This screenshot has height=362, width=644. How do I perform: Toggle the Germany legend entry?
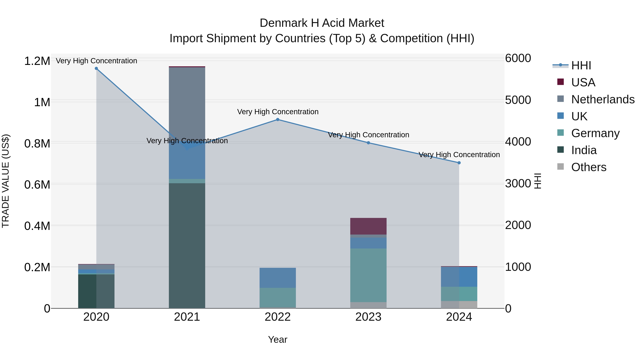(x=589, y=133)
